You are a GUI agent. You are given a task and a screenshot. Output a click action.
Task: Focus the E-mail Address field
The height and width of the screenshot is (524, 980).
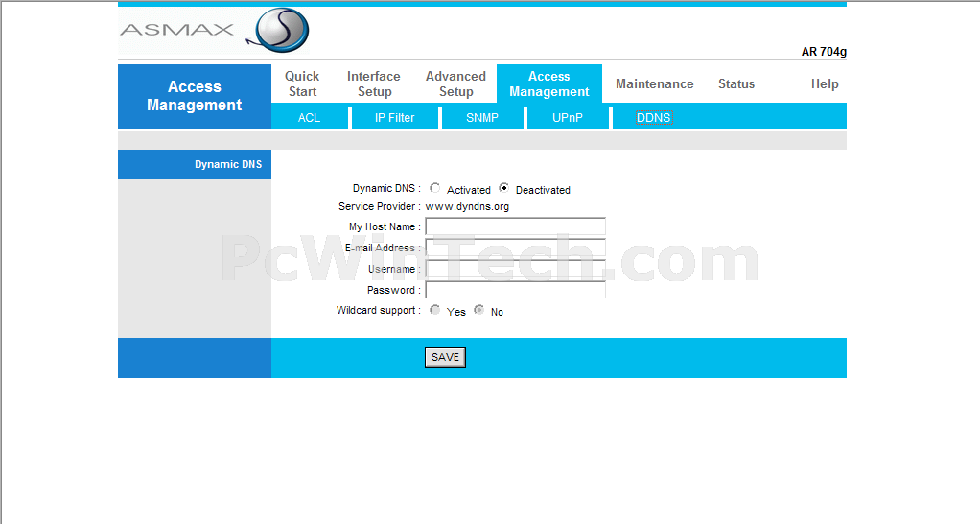click(x=516, y=248)
